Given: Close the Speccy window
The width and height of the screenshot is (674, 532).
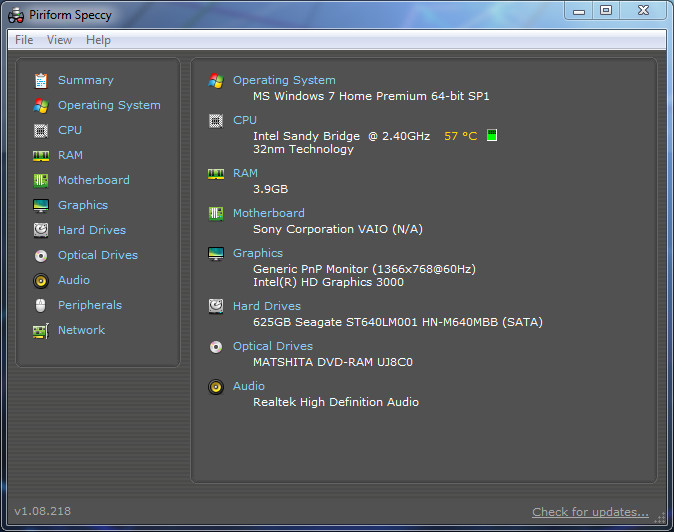Looking at the screenshot, I should [x=643, y=10].
